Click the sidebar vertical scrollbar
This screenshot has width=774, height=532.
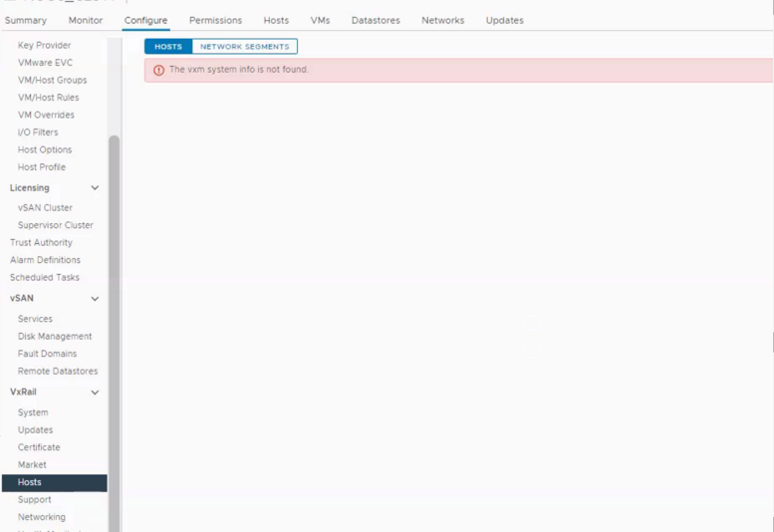[114, 333]
